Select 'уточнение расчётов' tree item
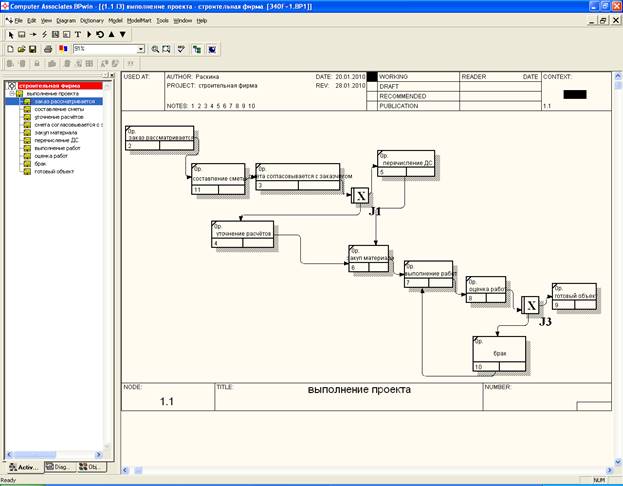Image resolution: width=623 pixels, height=486 pixels. click(59, 117)
